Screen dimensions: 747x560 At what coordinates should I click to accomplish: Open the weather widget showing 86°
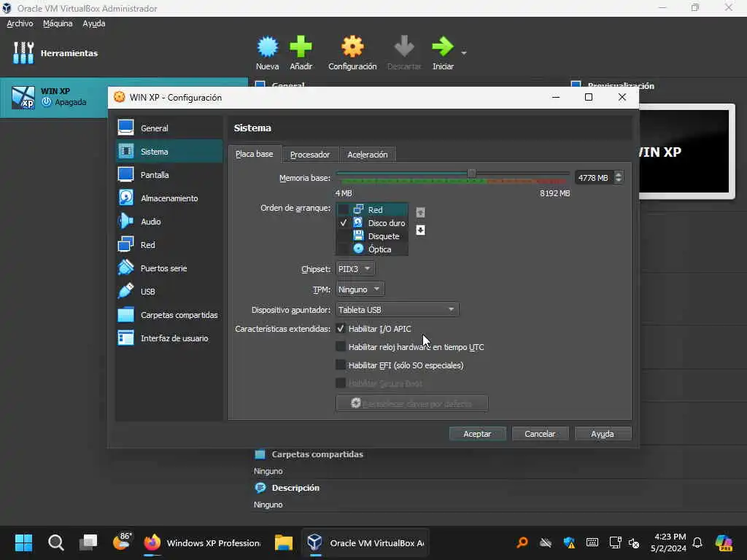coord(122,542)
